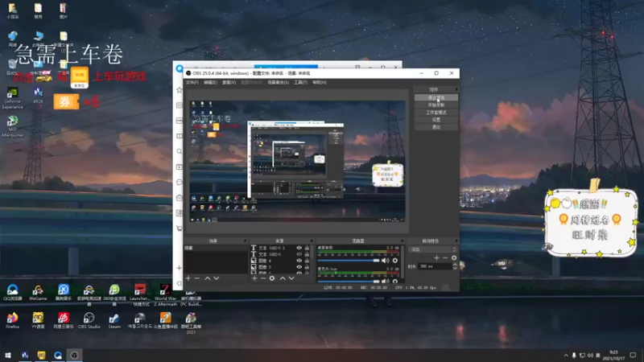Open WeGame desktop shortcut
This screenshot has width=644, height=362.
coord(38,293)
